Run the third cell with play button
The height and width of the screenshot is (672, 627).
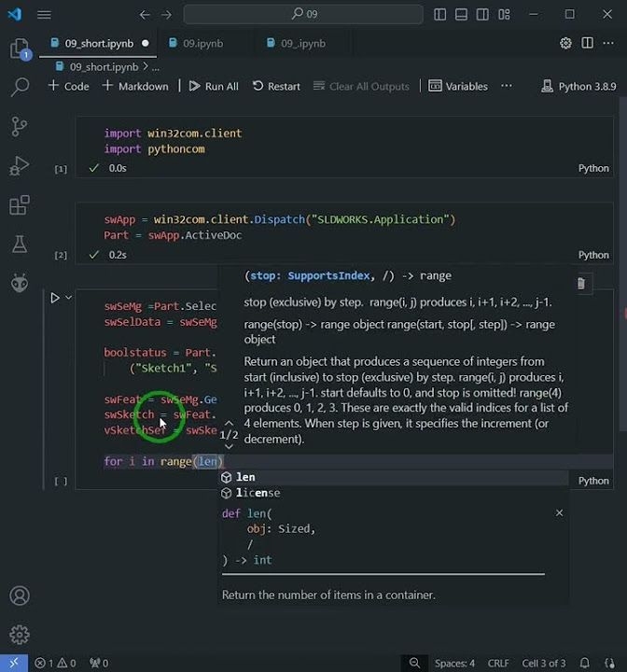[x=55, y=298]
